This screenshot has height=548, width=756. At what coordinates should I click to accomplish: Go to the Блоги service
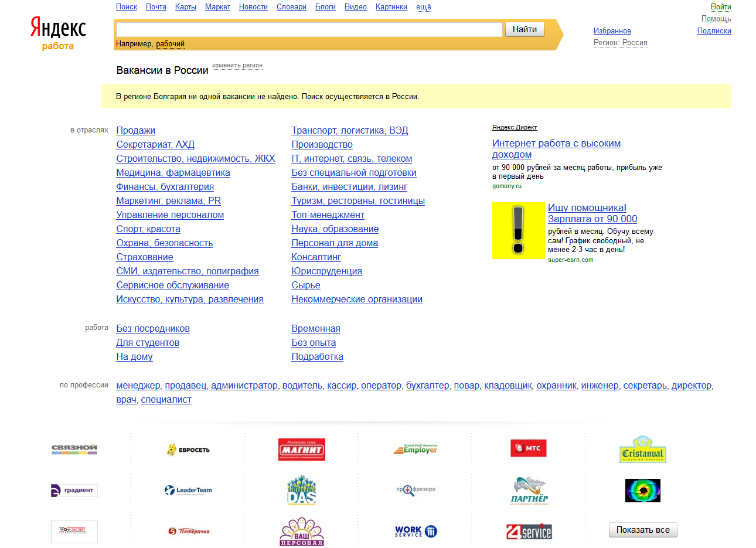tap(325, 7)
